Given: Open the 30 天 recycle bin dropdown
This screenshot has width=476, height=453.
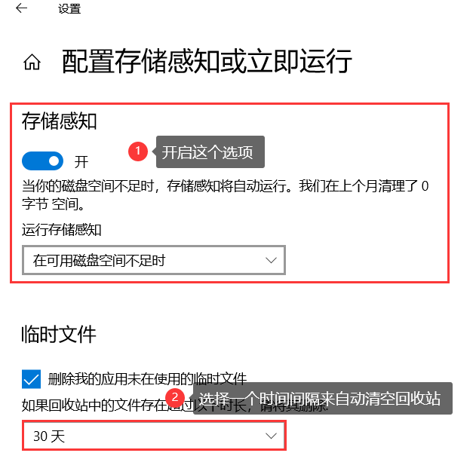Looking at the screenshot, I should pyautogui.click(x=154, y=436).
